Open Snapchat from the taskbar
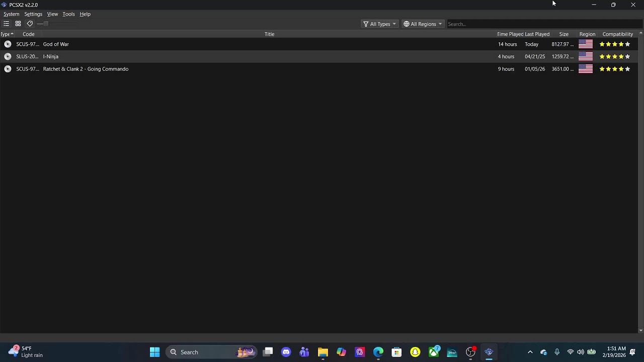Viewport: 644px width, 362px height. click(x=415, y=352)
